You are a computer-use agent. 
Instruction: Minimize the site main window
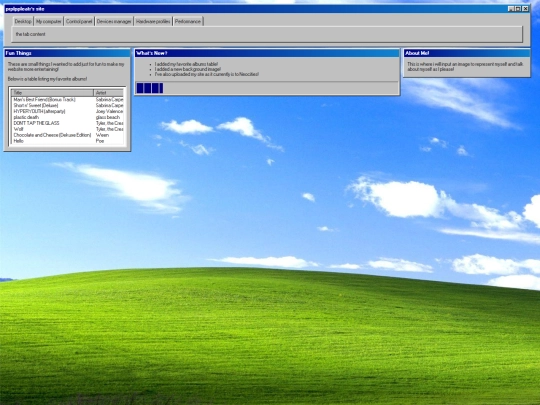(511, 9)
